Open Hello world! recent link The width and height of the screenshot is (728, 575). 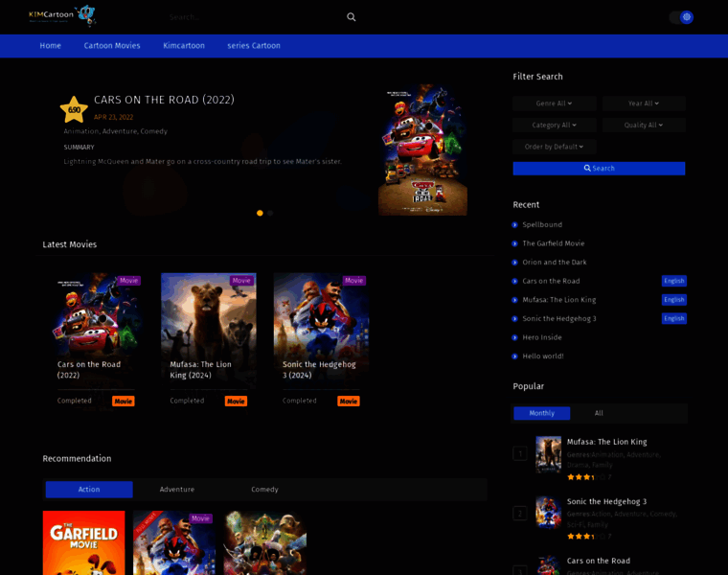point(543,356)
